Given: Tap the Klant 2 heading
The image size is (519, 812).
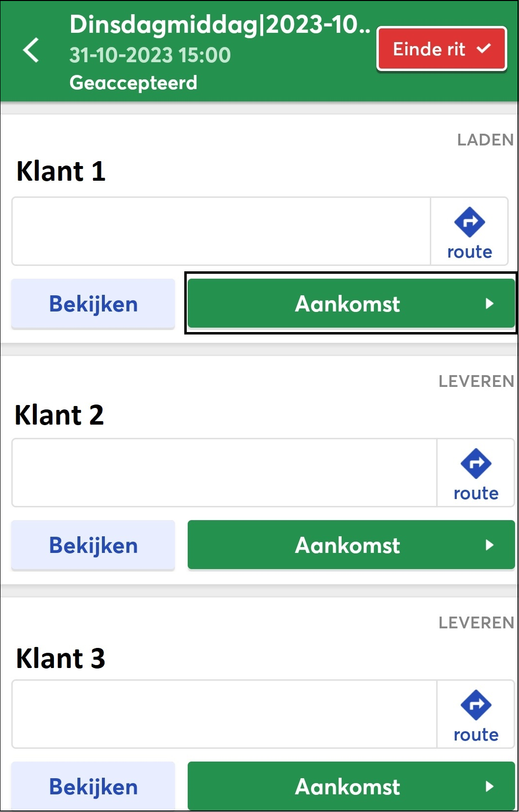Looking at the screenshot, I should (x=59, y=415).
